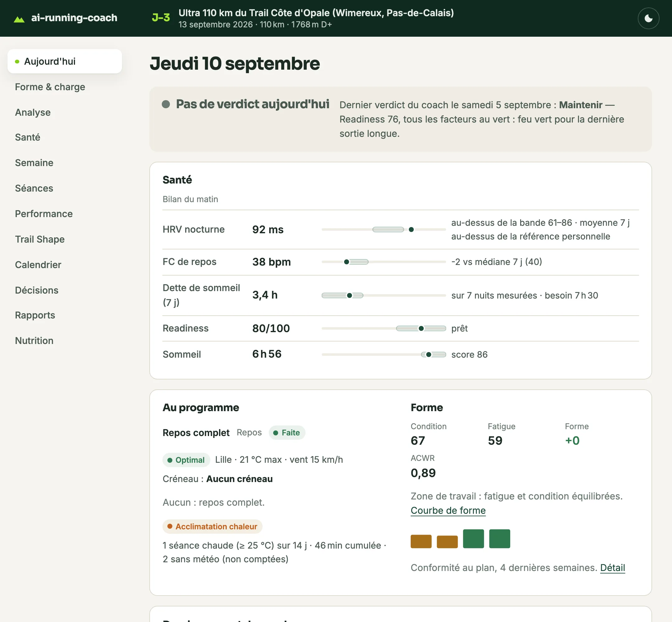Go to the Analyse page
This screenshot has height=622, width=672.
click(33, 112)
